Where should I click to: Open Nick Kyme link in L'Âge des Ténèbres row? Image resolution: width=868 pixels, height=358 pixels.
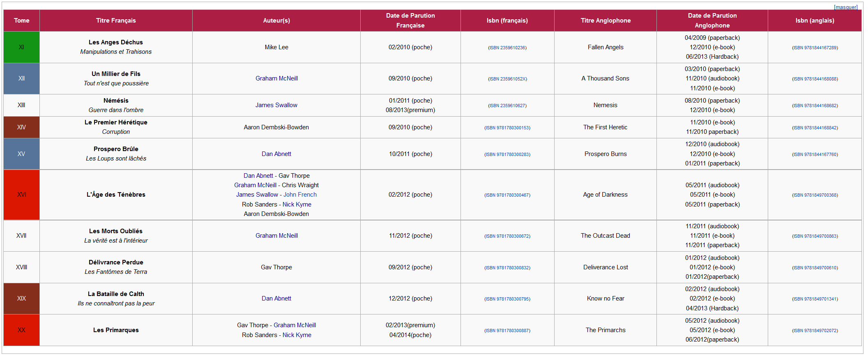tap(297, 204)
